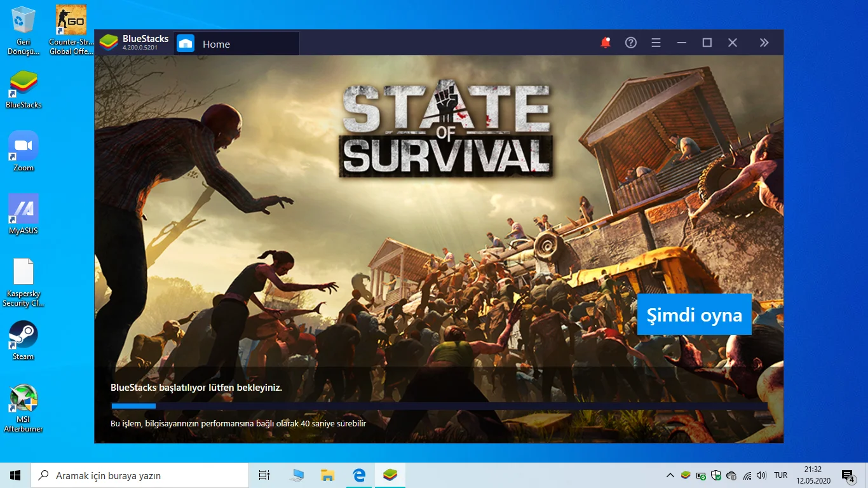The width and height of the screenshot is (868, 488).
Task: Click the battery status tray icon
Action: click(701, 475)
